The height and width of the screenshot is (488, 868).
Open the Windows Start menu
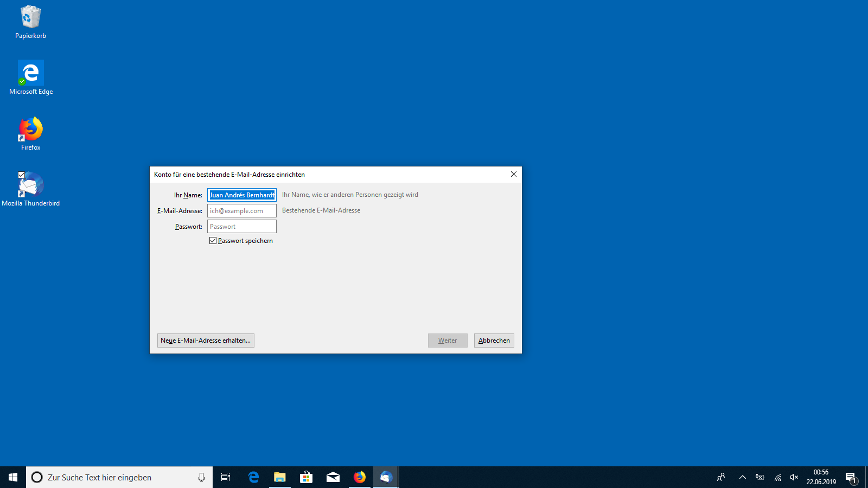[13, 477]
